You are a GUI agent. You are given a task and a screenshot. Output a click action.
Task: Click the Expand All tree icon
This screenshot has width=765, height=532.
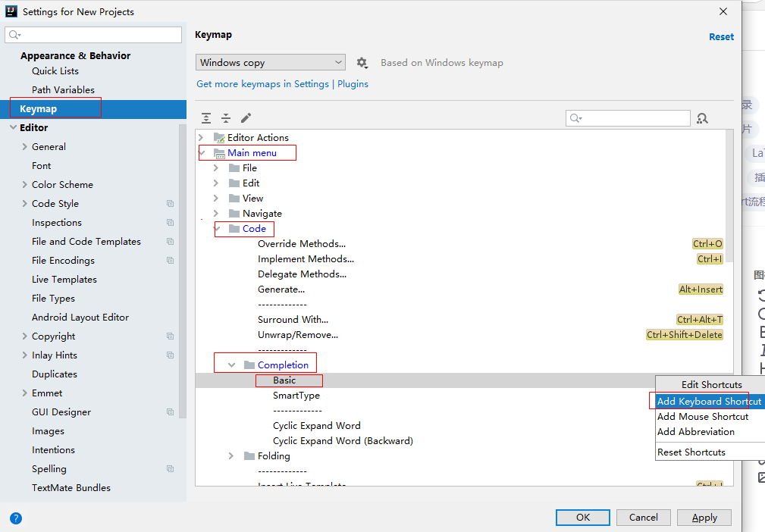pyautogui.click(x=206, y=118)
